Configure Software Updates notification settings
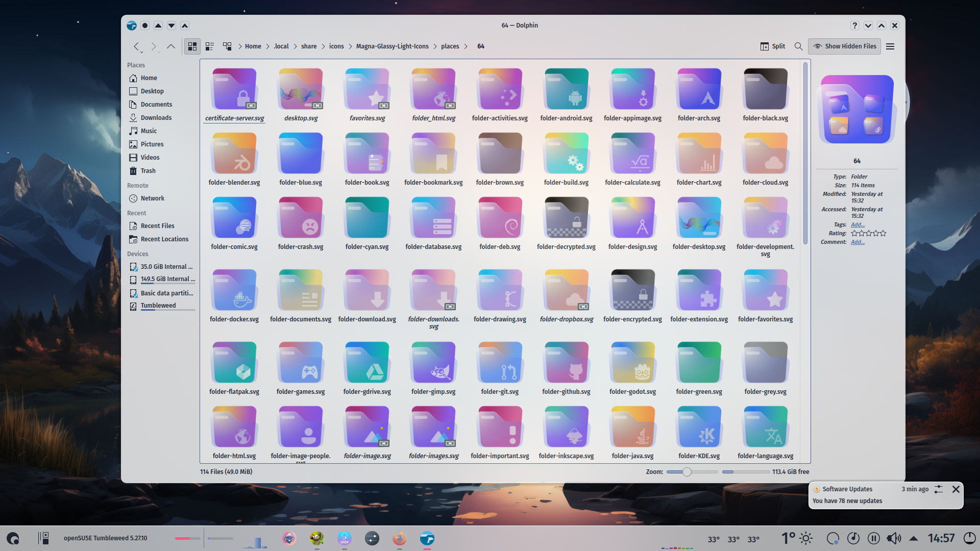This screenshot has width=980, height=551. coord(939,489)
